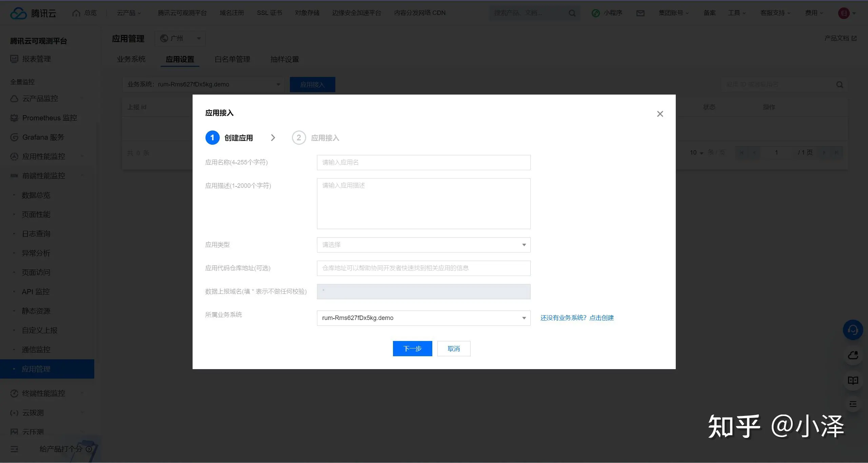Click the cloud assistant floating icon
Image resolution: width=868 pixels, height=463 pixels.
coord(853,355)
